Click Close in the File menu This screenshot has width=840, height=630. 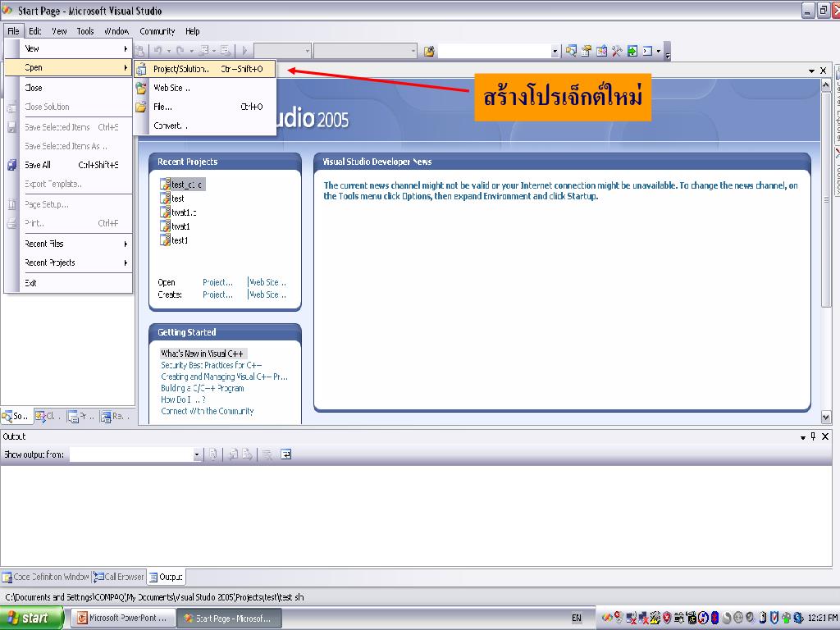click(69, 88)
